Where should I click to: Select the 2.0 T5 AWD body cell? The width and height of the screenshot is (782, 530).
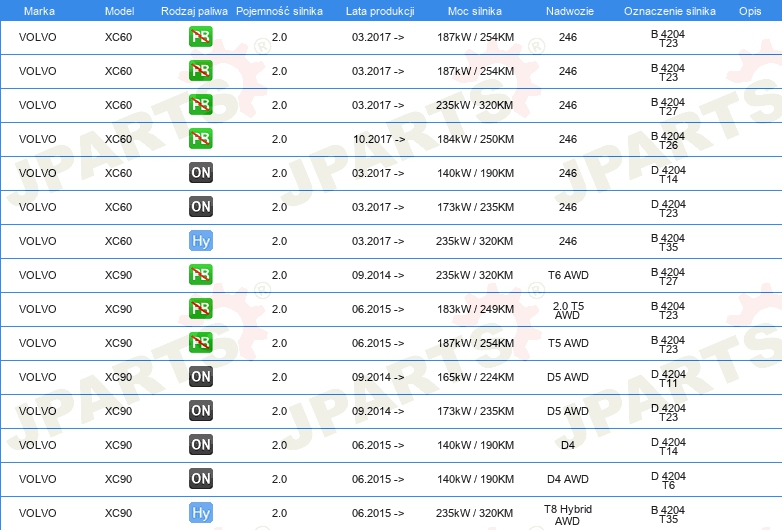pyautogui.click(x=568, y=310)
